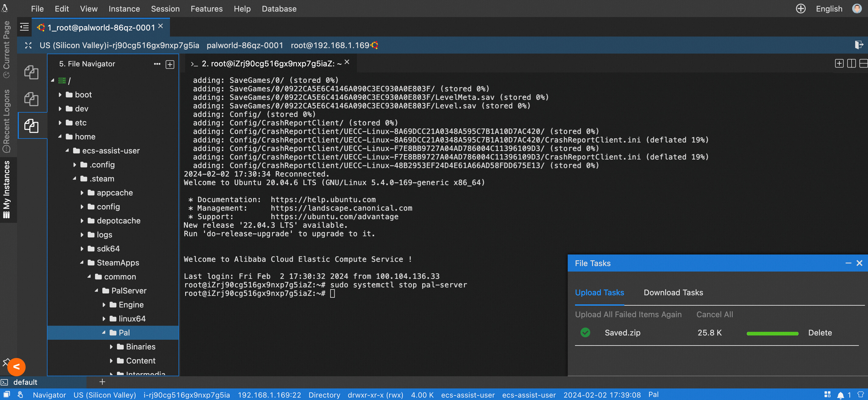Open the Session menu
The width and height of the screenshot is (868, 400).
[165, 9]
